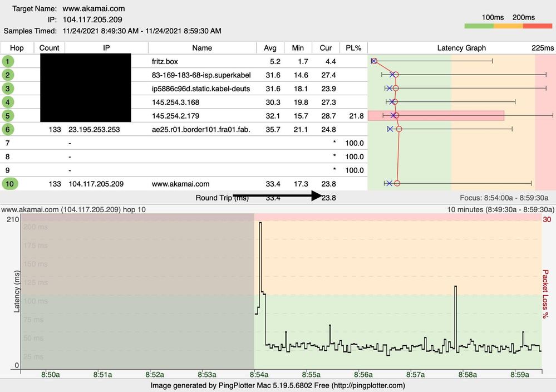
Task: Select hop 1 green circle icon
Action: pyautogui.click(x=7, y=61)
